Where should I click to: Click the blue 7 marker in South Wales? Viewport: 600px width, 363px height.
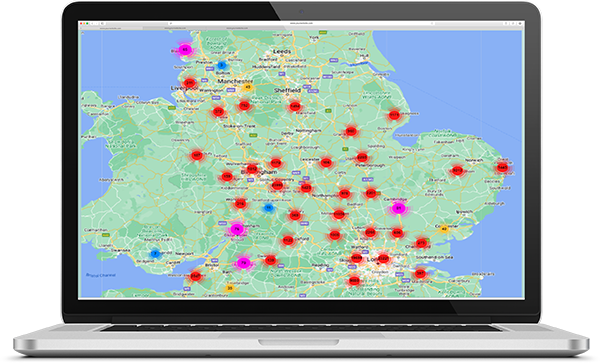pos(155,254)
